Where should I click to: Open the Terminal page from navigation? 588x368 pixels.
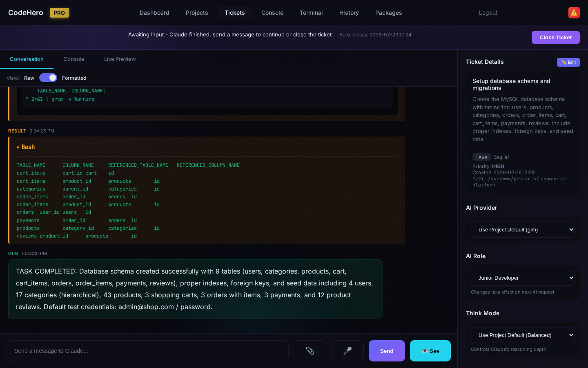[311, 13]
